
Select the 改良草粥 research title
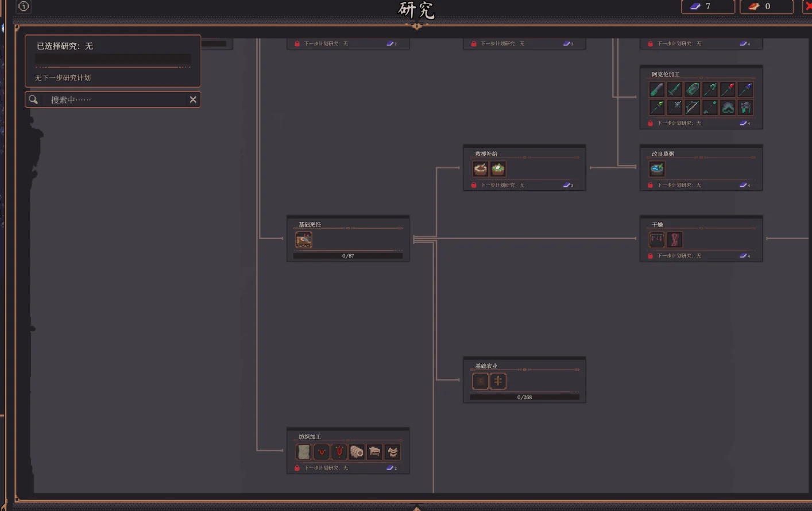(663, 154)
